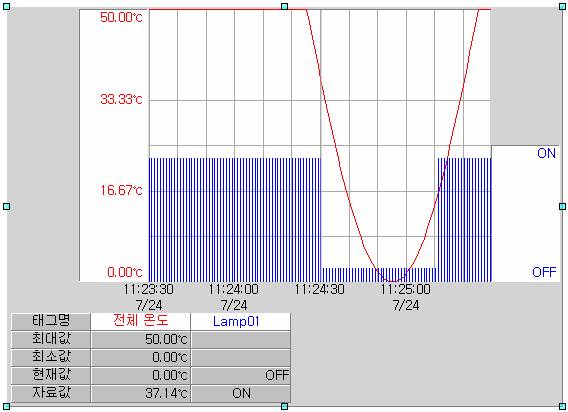Click the top-center selection handle
Viewport: 568px width, 412px height.
(x=284, y=6)
